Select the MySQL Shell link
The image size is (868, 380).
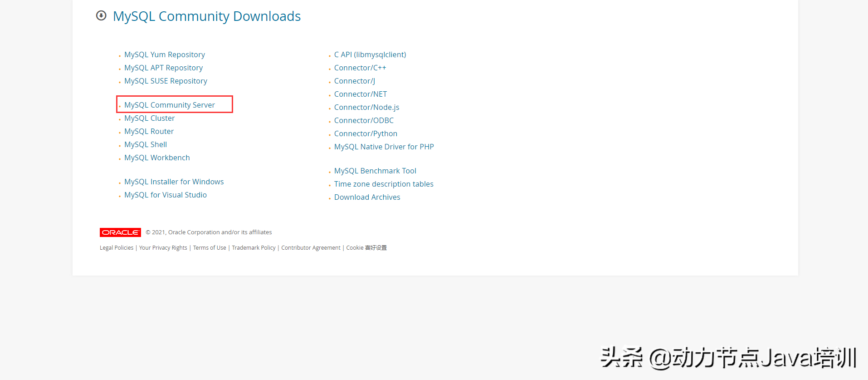point(146,144)
